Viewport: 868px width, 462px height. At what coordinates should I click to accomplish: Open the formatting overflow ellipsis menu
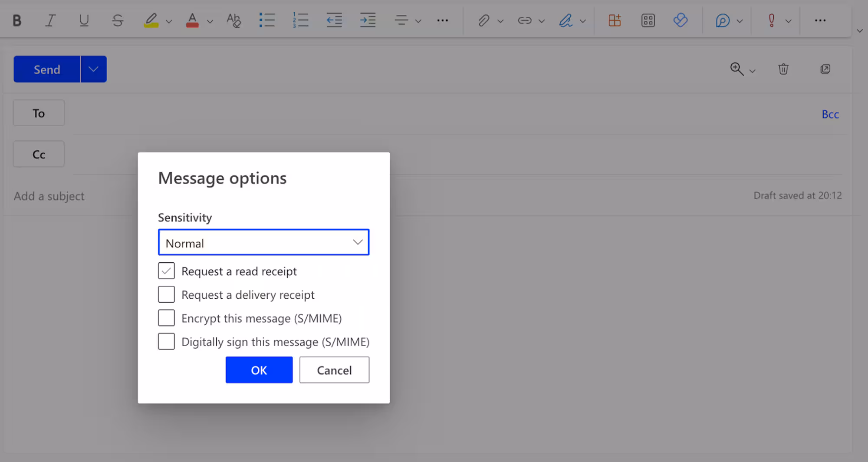[x=442, y=20]
